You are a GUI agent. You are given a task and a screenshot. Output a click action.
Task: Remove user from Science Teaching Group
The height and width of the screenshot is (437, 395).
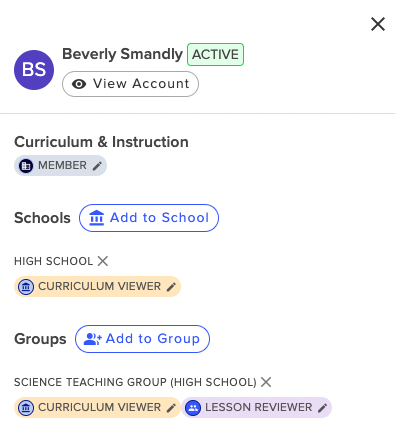click(266, 382)
